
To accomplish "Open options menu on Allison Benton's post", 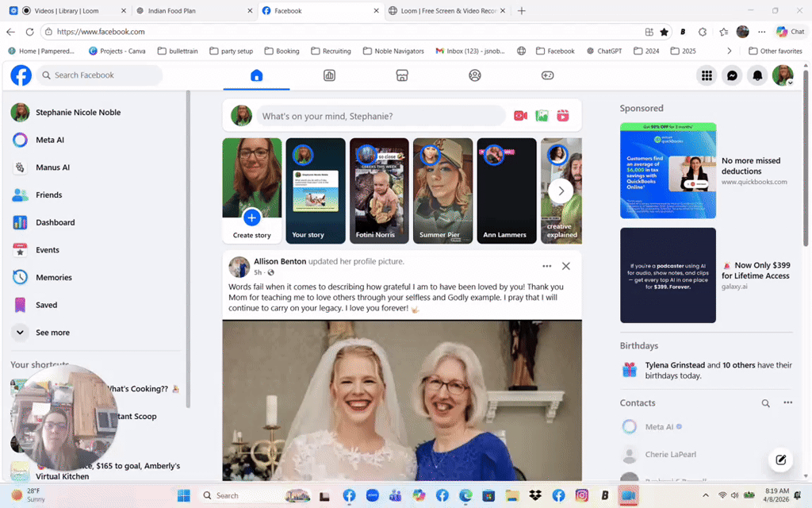I will pos(546,266).
